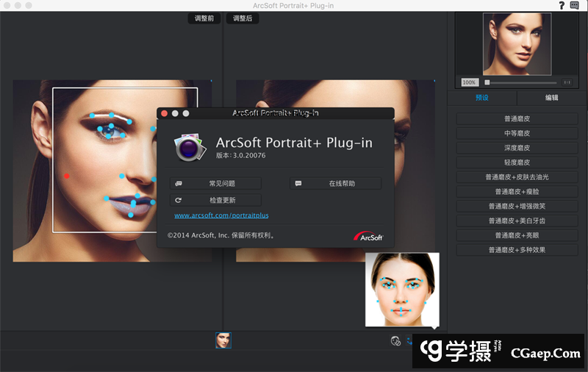Open the www.arcsoft.com/portraitplus link

tap(221, 215)
